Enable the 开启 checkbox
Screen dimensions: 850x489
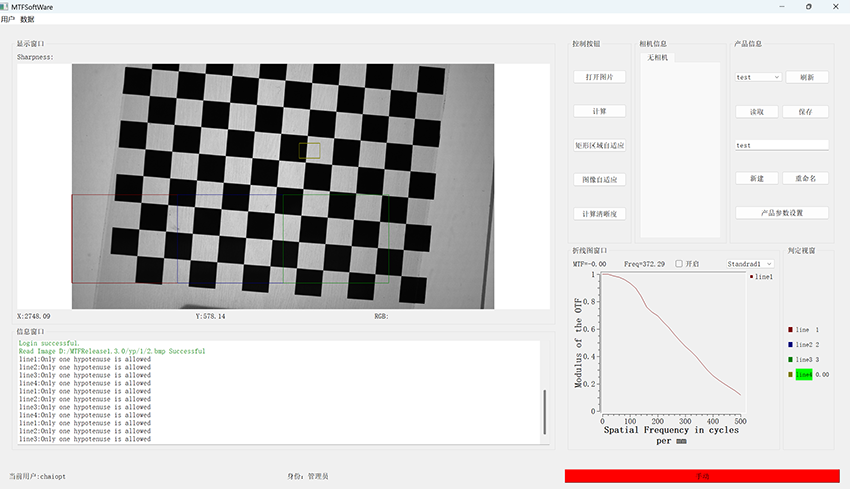point(679,264)
